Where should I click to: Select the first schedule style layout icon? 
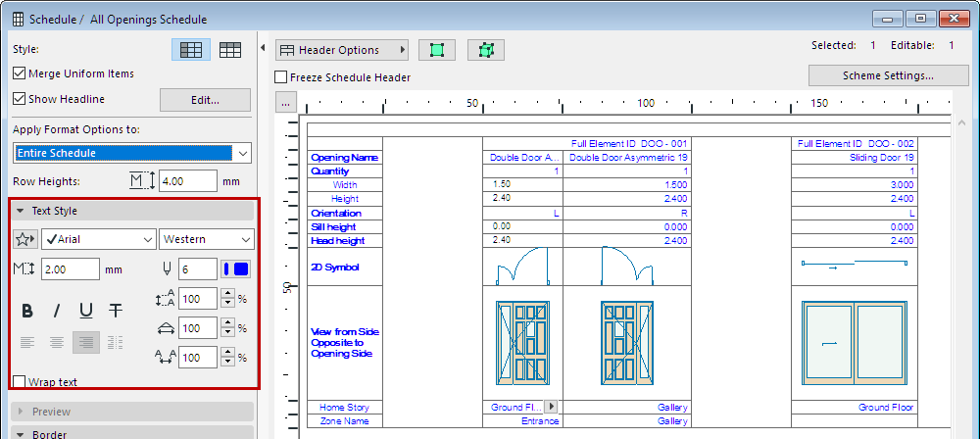pyautogui.click(x=191, y=50)
